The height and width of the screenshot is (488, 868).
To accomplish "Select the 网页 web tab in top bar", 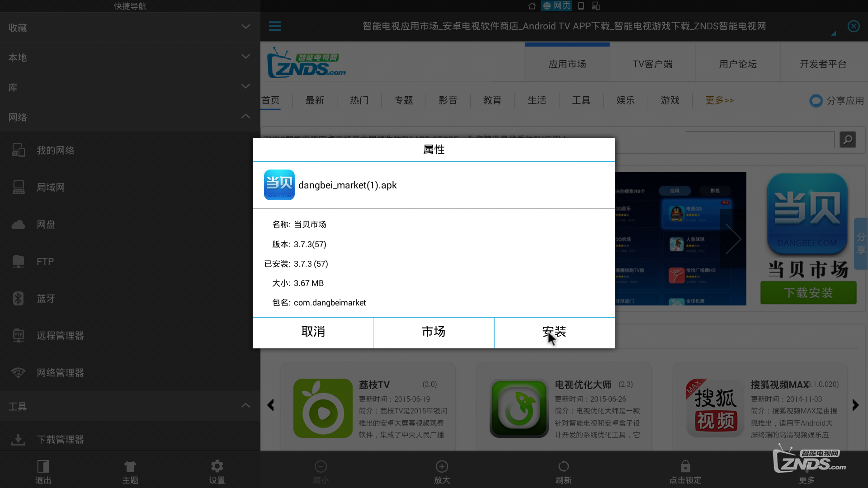I will pos(557,6).
